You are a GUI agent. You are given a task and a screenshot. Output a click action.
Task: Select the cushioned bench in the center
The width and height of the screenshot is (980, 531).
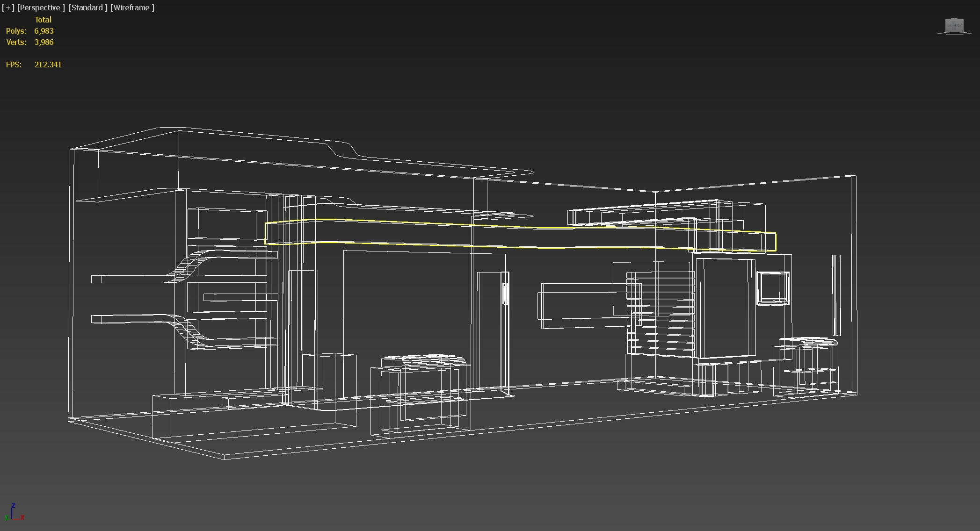point(423,360)
